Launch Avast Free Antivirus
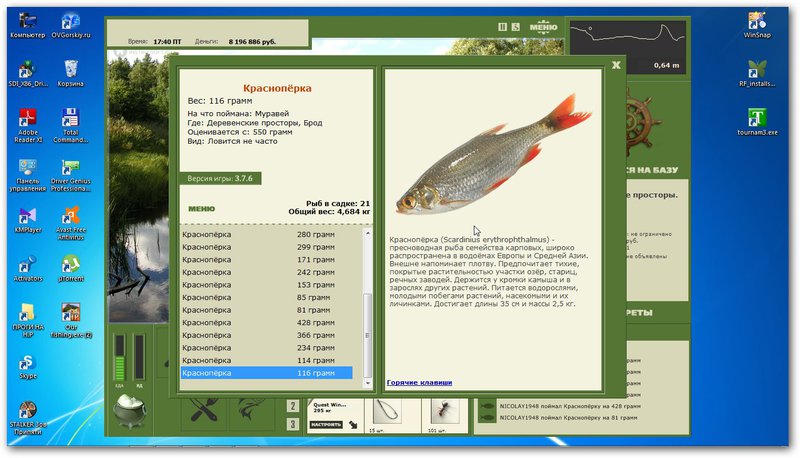 coord(71,223)
